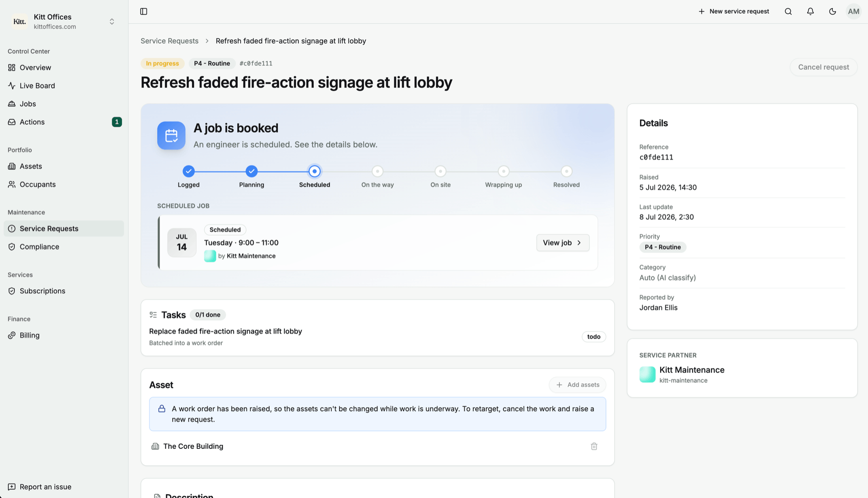Click raised date 5 Jul 2026, 14:30

[x=668, y=188]
